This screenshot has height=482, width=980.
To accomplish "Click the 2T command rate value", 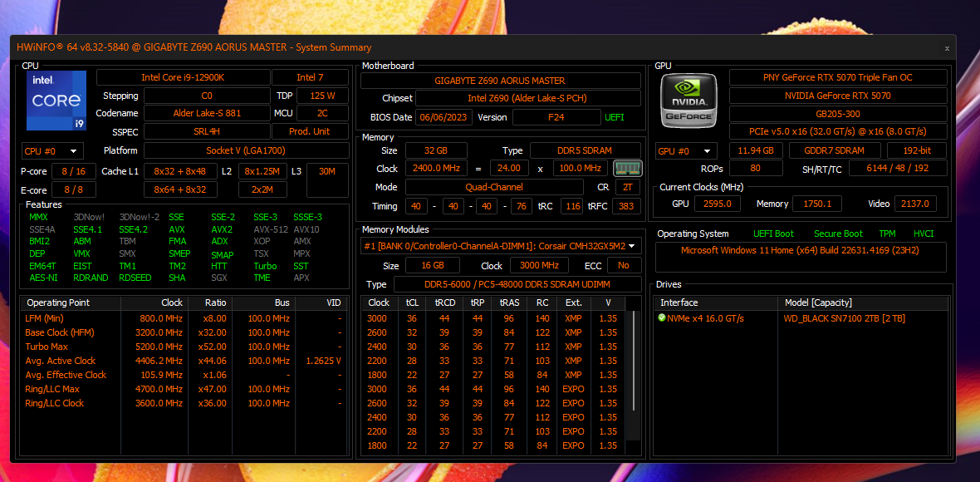I will click(x=628, y=187).
